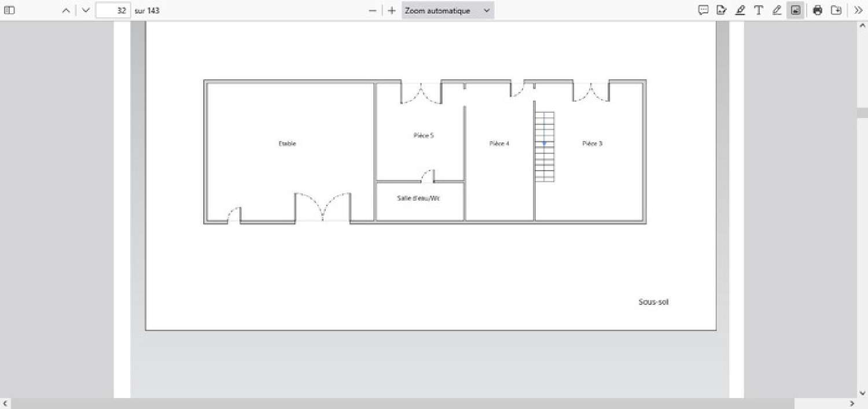Select the text annotation tool

(758, 10)
